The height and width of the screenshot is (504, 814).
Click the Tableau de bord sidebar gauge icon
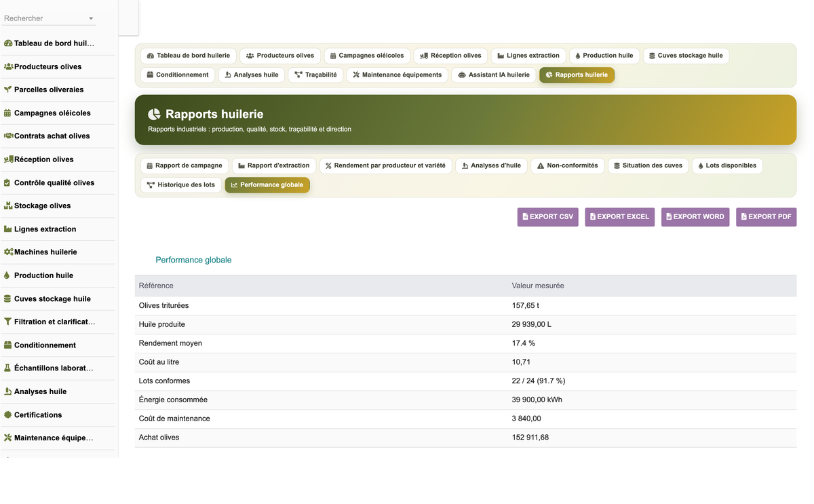(x=8, y=43)
